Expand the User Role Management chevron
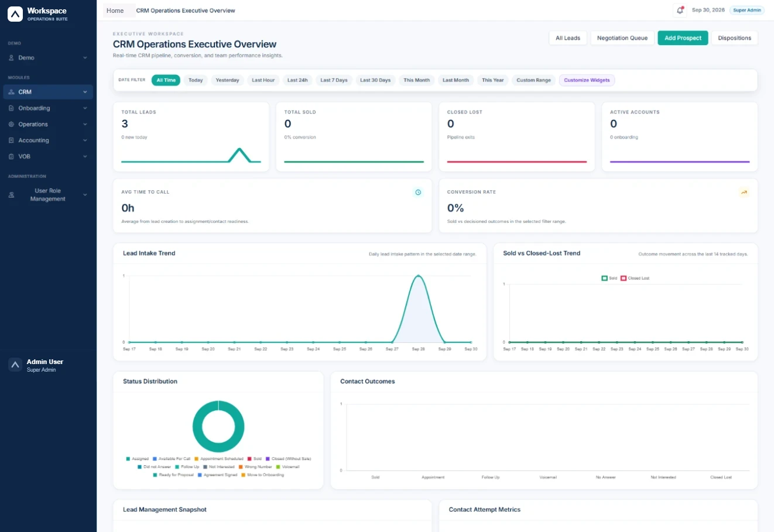This screenshot has width=774, height=532. tap(85, 195)
